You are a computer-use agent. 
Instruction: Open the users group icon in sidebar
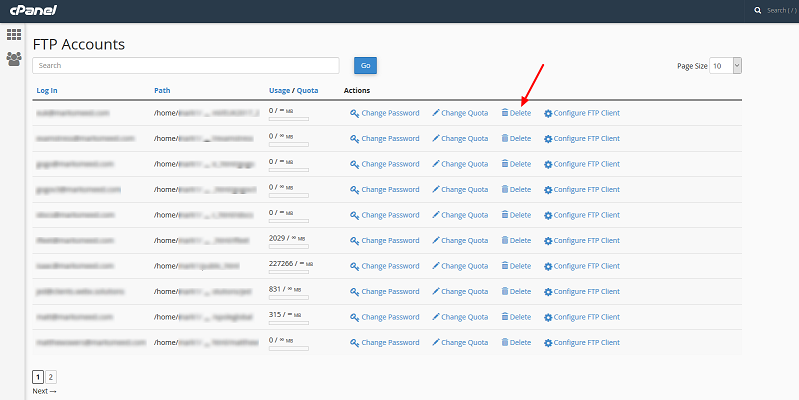[14, 59]
